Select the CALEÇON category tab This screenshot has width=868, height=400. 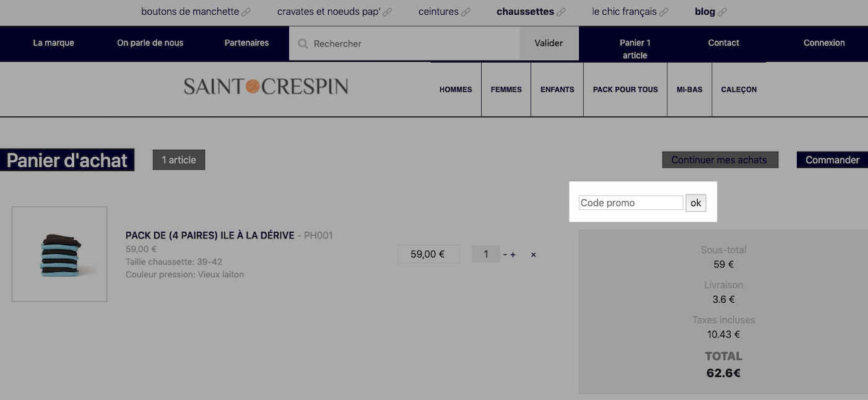click(739, 89)
